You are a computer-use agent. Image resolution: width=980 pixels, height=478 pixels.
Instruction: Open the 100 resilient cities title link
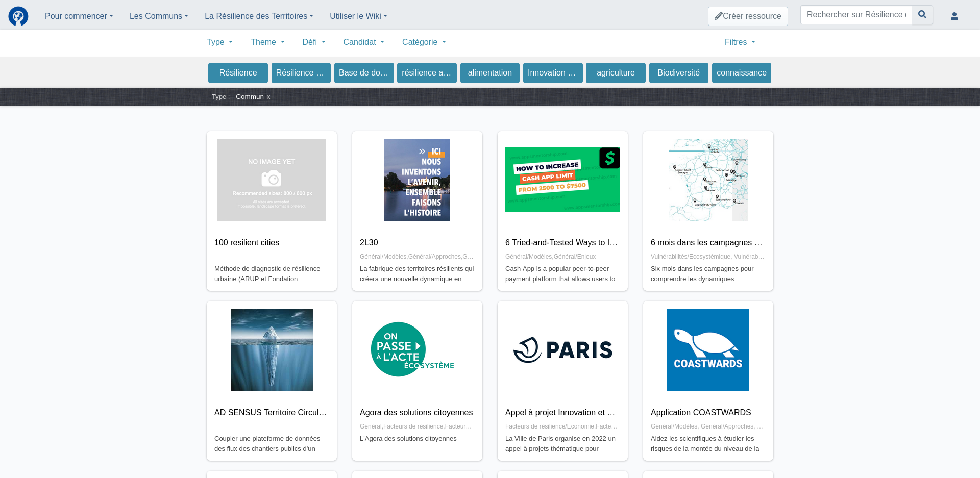click(247, 243)
